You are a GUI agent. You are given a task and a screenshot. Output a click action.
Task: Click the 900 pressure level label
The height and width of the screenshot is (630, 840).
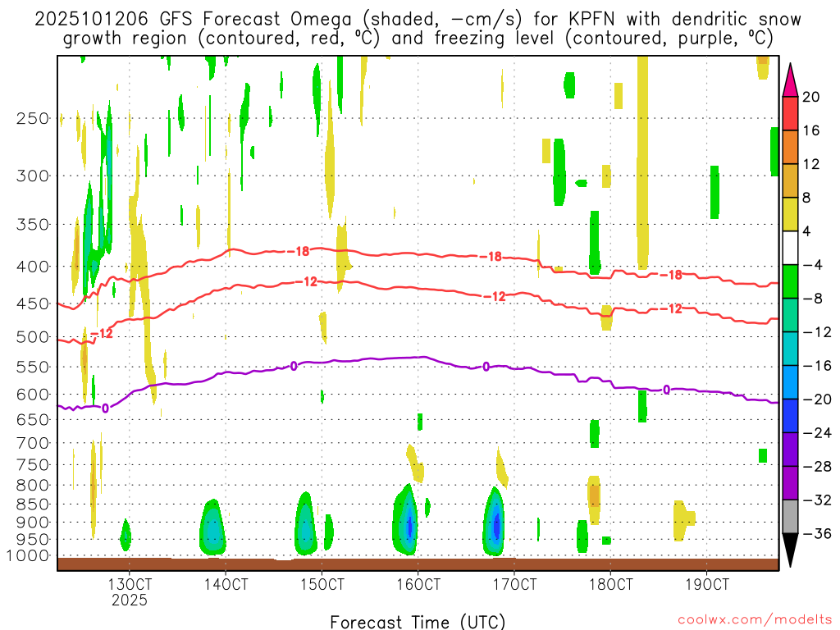(x=33, y=523)
